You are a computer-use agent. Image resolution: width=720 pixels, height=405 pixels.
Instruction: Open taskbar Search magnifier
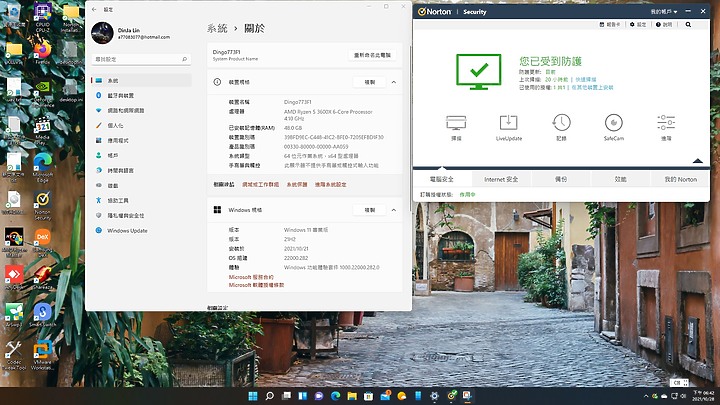(270, 396)
